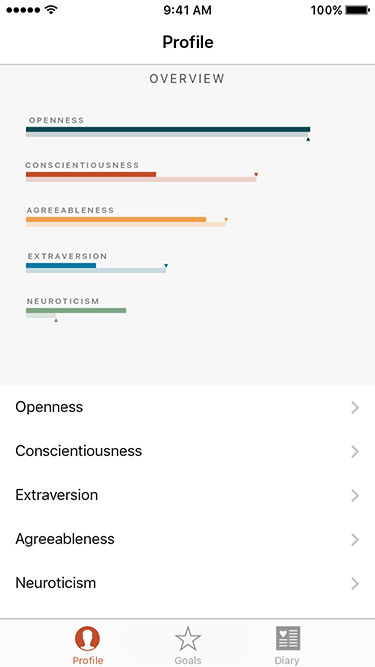Open the Neuroticism list item
This screenshot has width=375, height=667.
click(x=188, y=583)
